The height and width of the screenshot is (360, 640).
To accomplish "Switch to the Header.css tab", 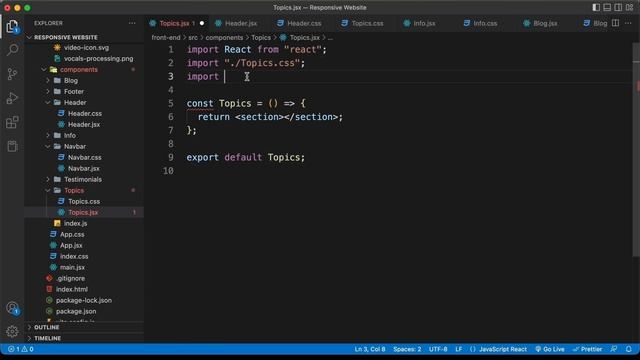I will [x=304, y=23].
